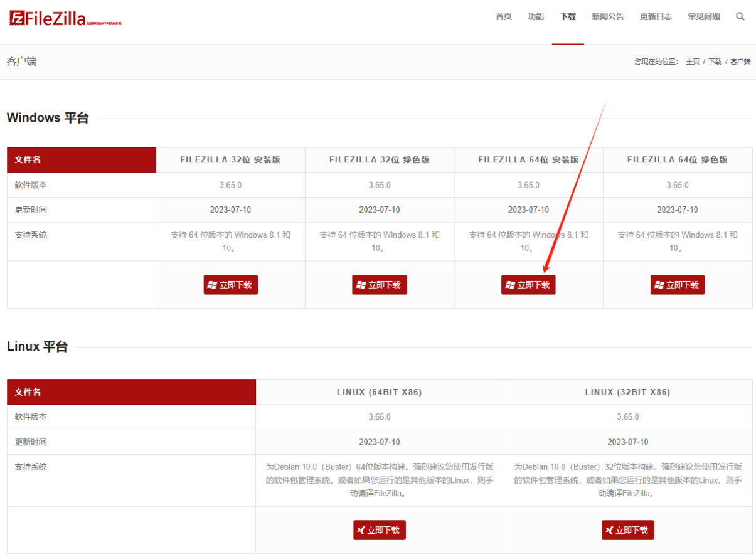Open the 更新日志 menu item
This screenshot has height=557, width=756.
[656, 17]
